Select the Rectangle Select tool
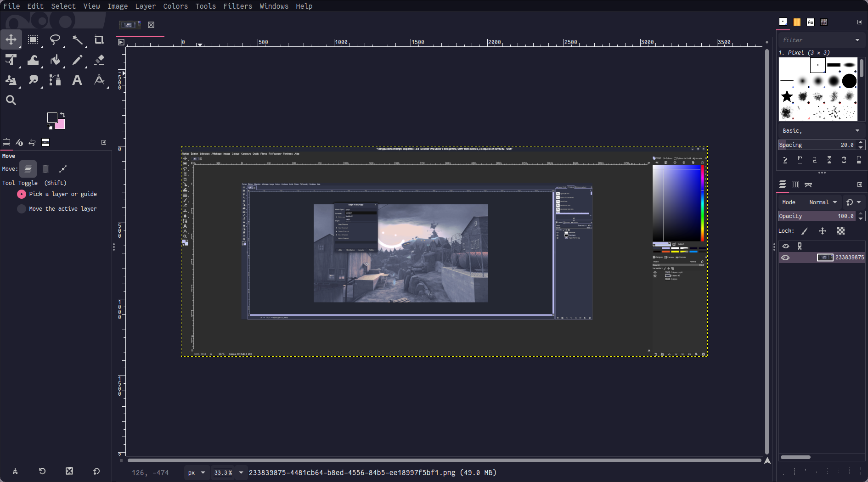Screen dimensions: 868x482 click(x=33, y=40)
